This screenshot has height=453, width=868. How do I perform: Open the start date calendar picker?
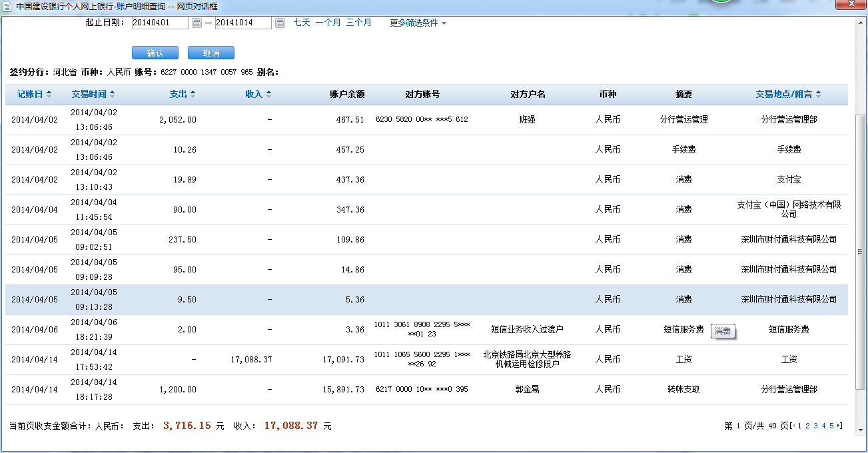(x=197, y=23)
